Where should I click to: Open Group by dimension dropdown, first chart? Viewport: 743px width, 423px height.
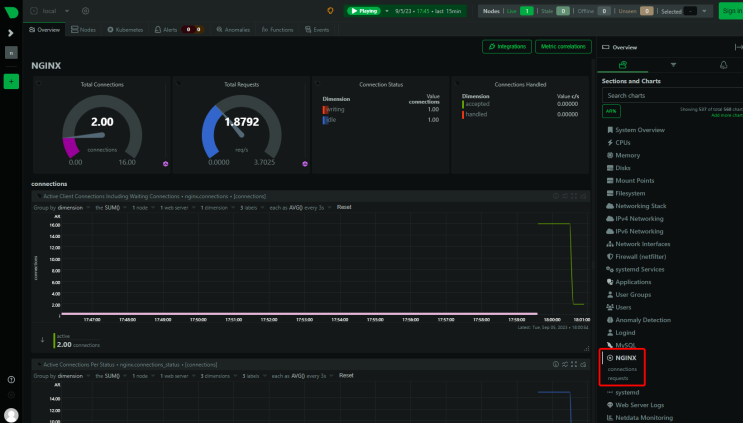(x=62, y=207)
